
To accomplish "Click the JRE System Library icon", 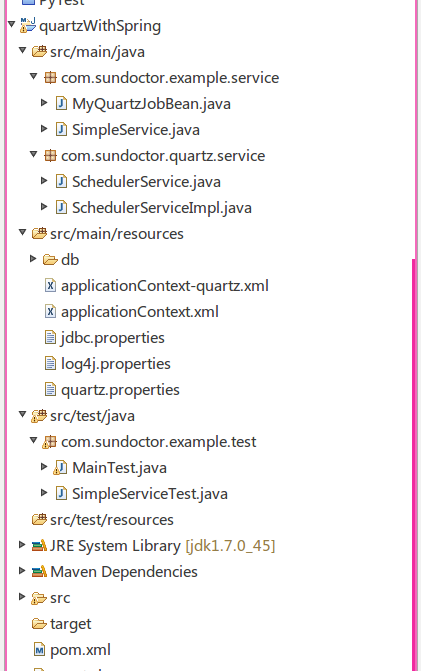I will tap(39, 546).
